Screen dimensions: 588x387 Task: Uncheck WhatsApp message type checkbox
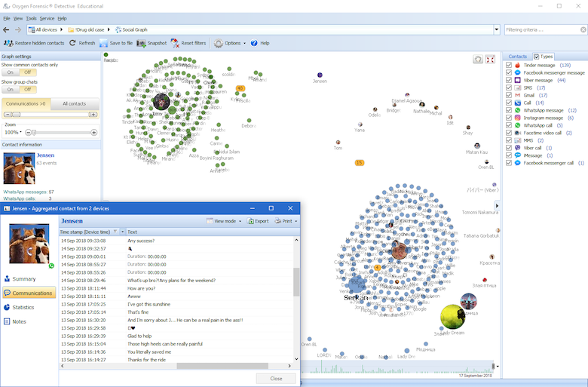509,110
